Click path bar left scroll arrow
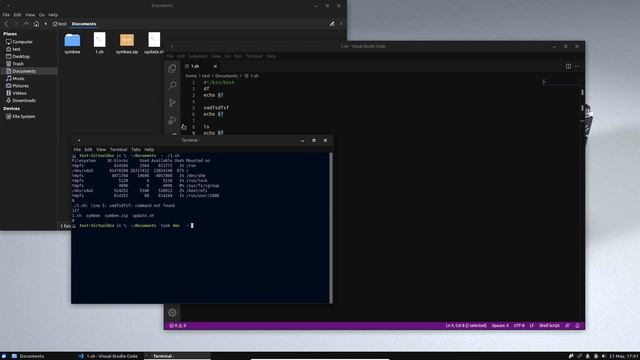640x360 pixels. (x=46, y=24)
